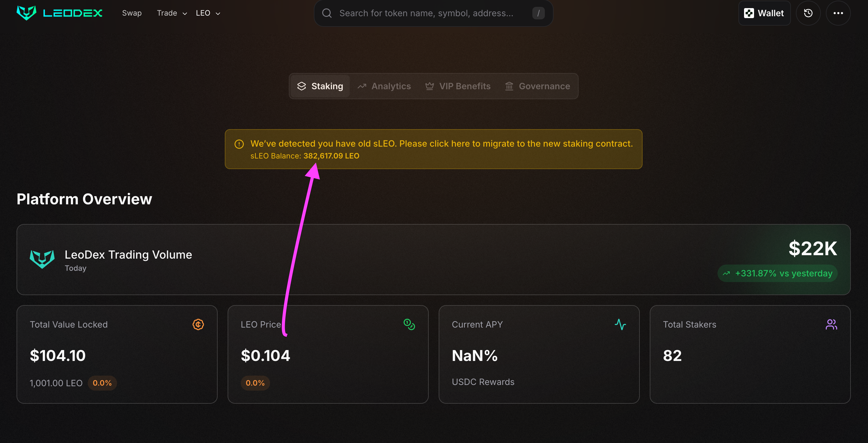Click the LEO Price coins icon

(x=409, y=324)
